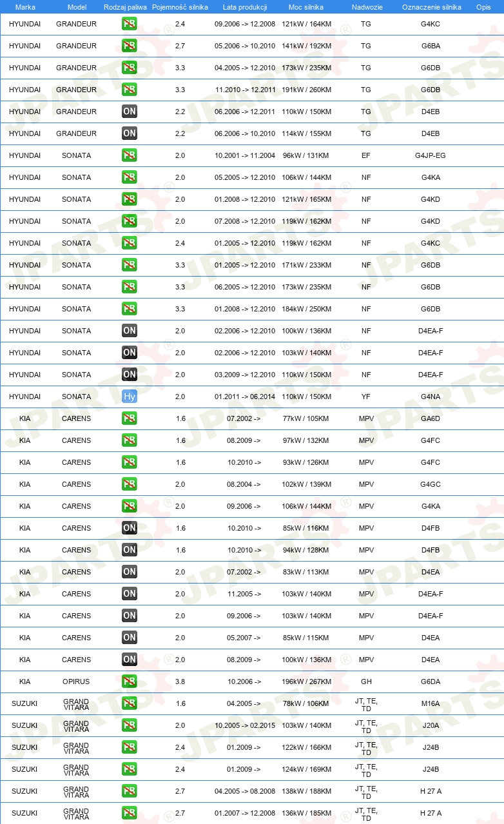Click the engine code GA6D

tap(431, 418)
